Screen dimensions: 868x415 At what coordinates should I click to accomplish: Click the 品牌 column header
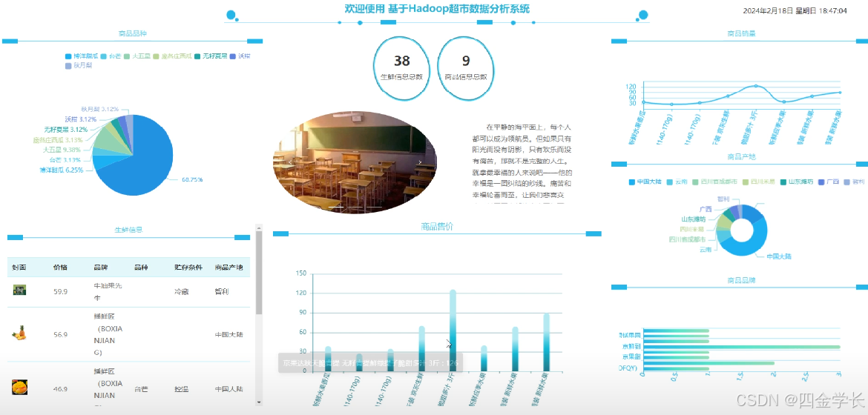(x=101, y=268)
